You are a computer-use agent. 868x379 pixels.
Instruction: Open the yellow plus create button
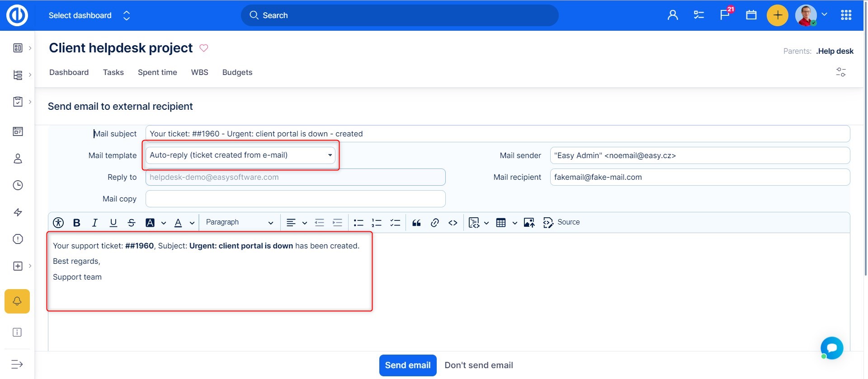(x=777, y=15)
